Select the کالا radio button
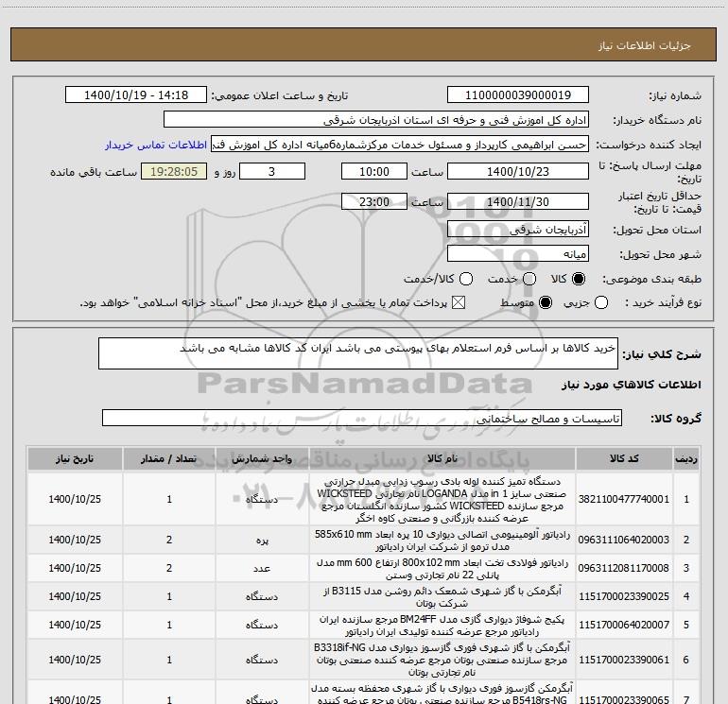 coord(579,279)
